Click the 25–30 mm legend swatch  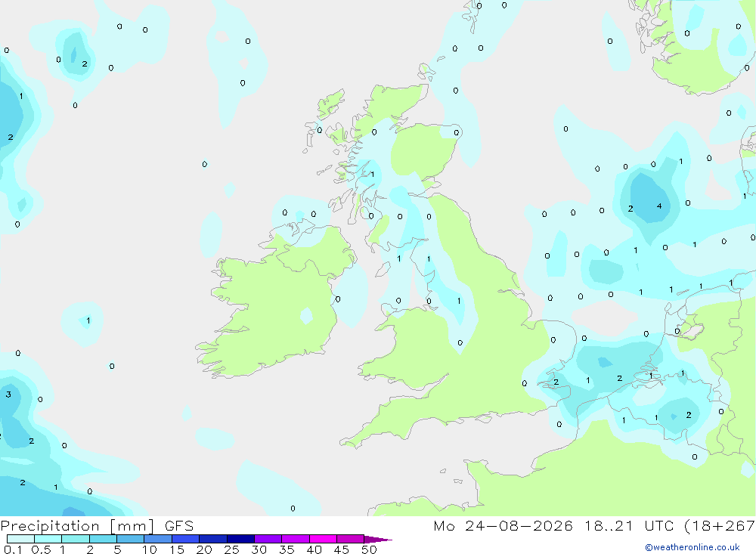(x=240, y=539)
